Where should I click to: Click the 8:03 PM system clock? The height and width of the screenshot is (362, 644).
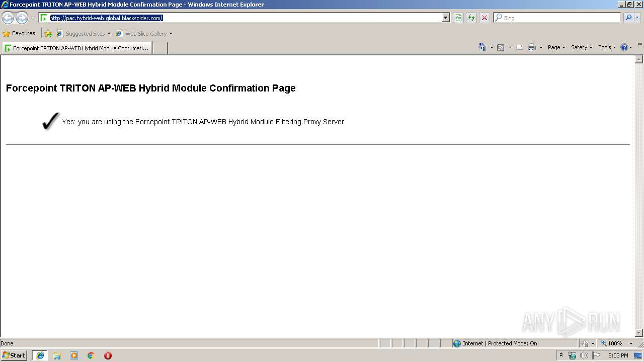tap(618, 355)
